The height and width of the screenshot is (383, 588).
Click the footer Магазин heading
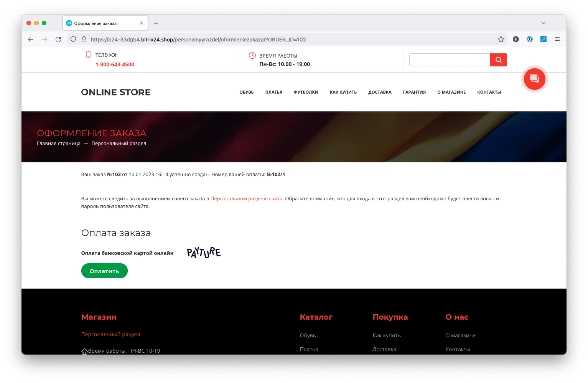point(99,317)
